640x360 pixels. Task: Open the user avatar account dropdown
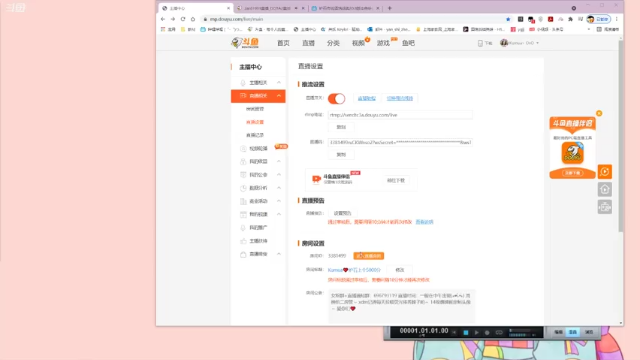(519, 43)
